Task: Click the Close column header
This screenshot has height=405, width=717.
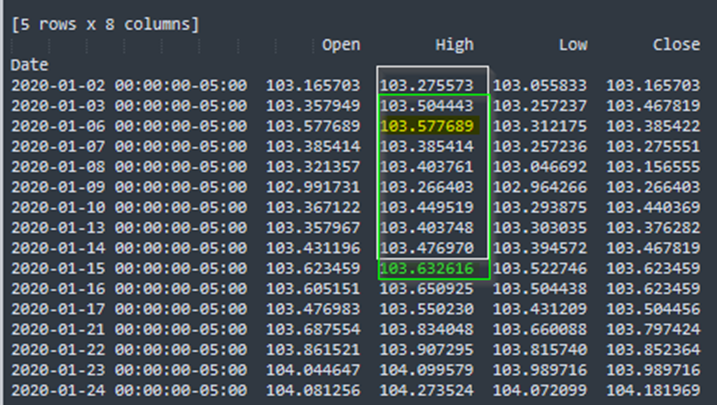Action: tap(676, 45)
